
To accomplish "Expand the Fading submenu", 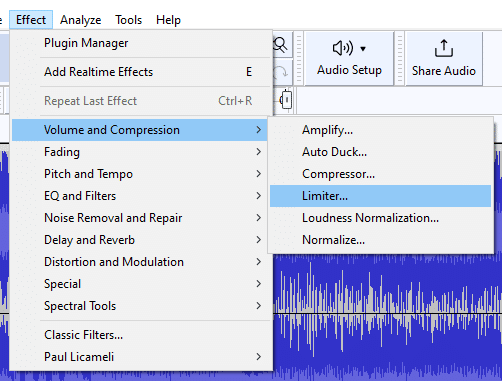I will click(140, 152).
